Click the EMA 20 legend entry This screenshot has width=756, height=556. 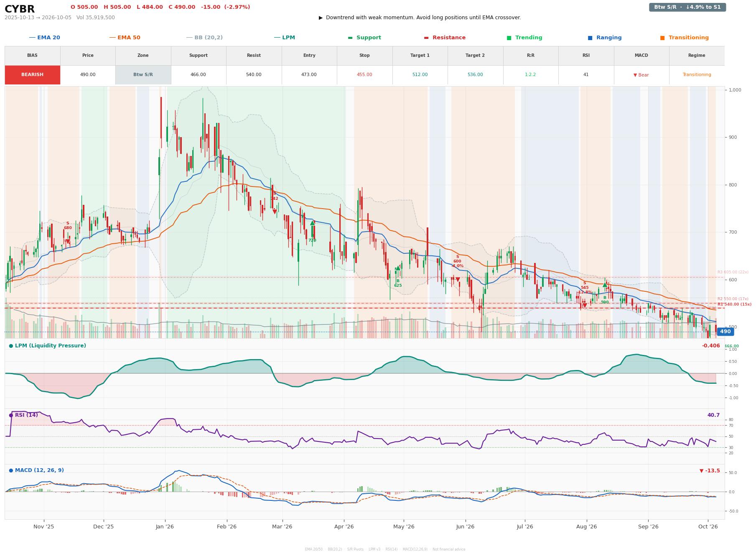[x=44, y=38]
